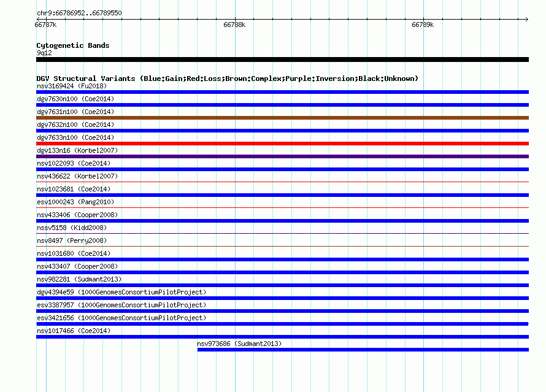This screenshot has height=392, width=546.
Task: Click the dgv7631n100 (Coe2014) label
Action: pyautogui.click(x=75, y=112)
